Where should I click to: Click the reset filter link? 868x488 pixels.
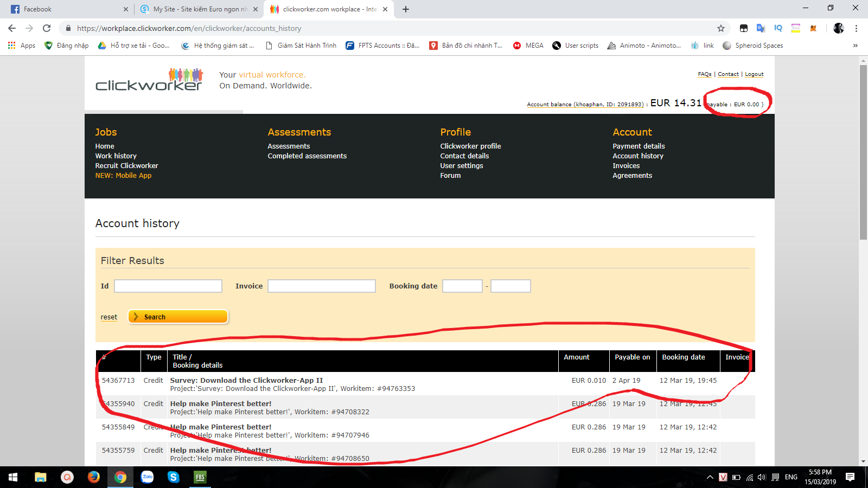click(109, 317)
